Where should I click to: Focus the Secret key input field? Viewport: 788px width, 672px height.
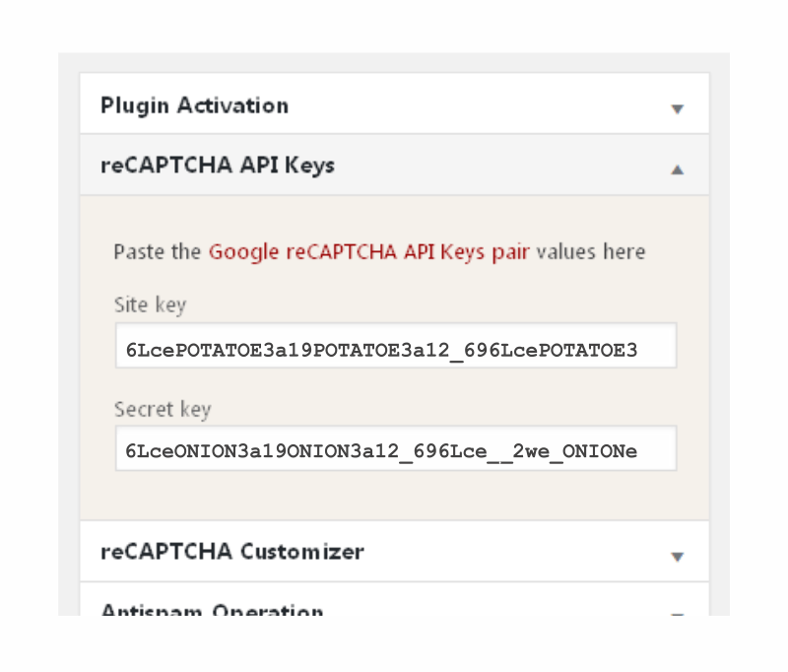395,449
